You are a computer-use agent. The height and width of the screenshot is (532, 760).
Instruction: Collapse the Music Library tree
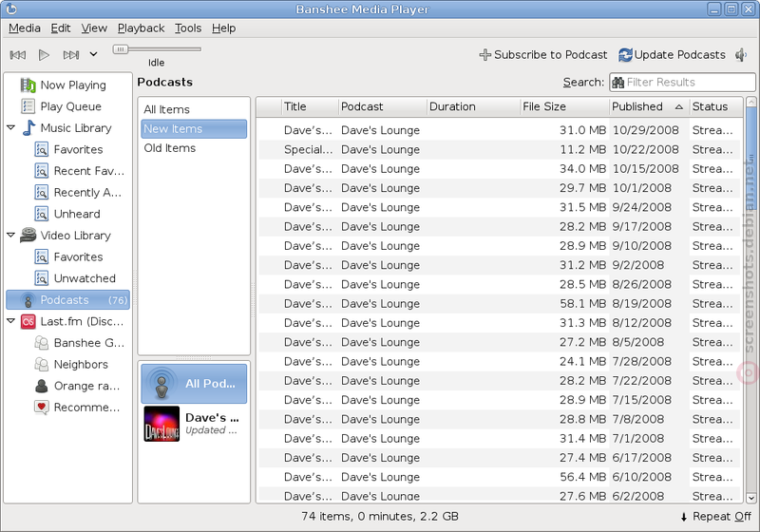click(10, 128)
